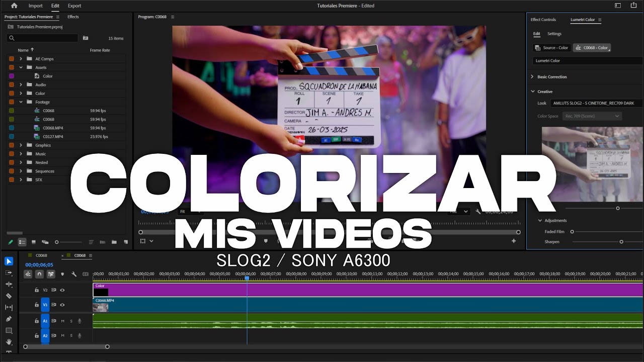
Task: Mute the A1 audio track
Action: pyautogui.click(x=62, y=321)
